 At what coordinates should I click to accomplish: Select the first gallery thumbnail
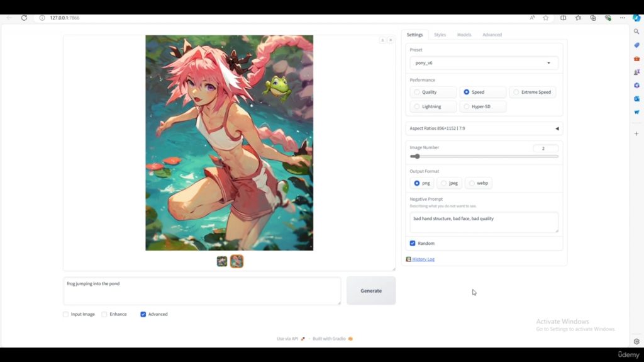click(x=222, y=261)
